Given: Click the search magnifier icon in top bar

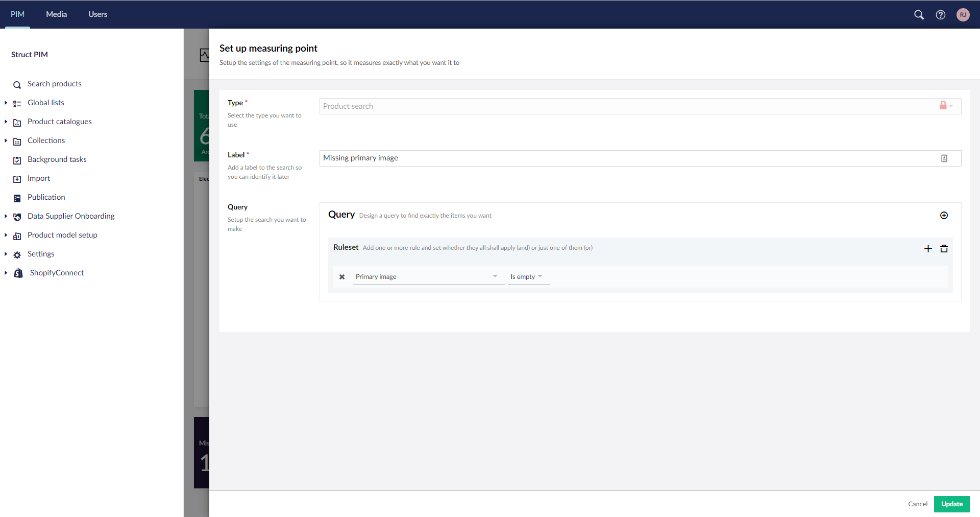Looking at the screenshot, I should [x=919, y=15].
